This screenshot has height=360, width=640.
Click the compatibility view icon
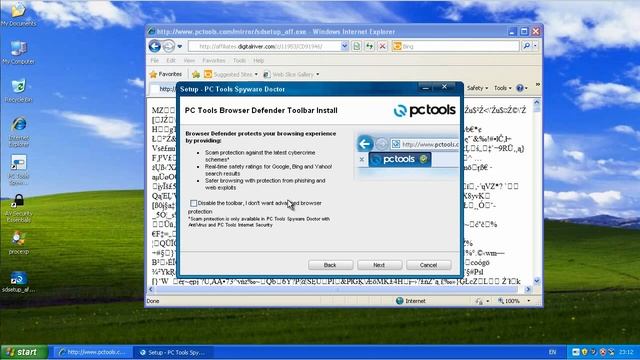(356, 47)
